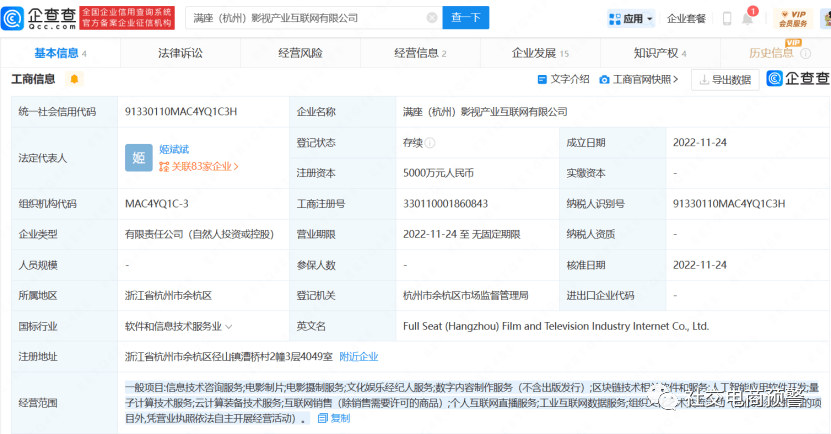Viewport: 831px width, 434px height.
Task: Open the 企业套餐 link
Action: pos(686,19)
